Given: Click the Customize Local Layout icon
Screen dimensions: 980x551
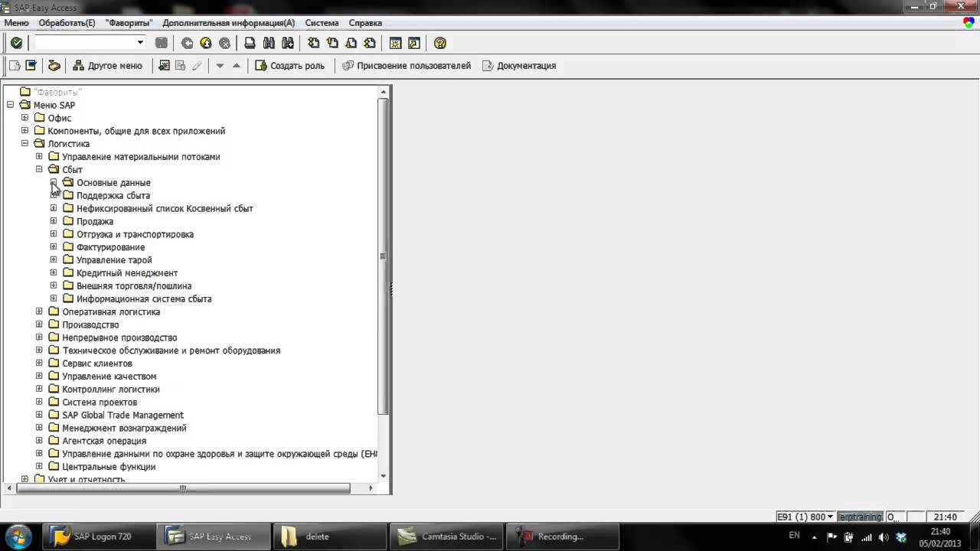Looking at the screenshot, I should [969, 23].
